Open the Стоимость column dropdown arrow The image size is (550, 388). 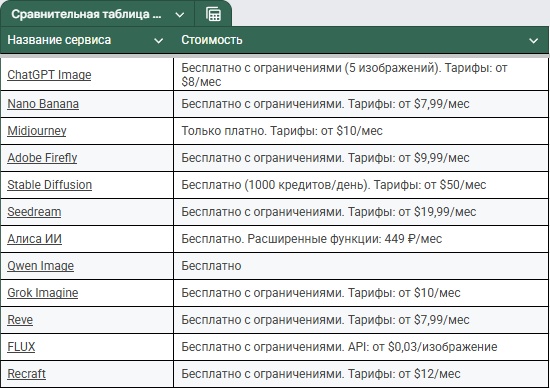[x=534, y=41]
